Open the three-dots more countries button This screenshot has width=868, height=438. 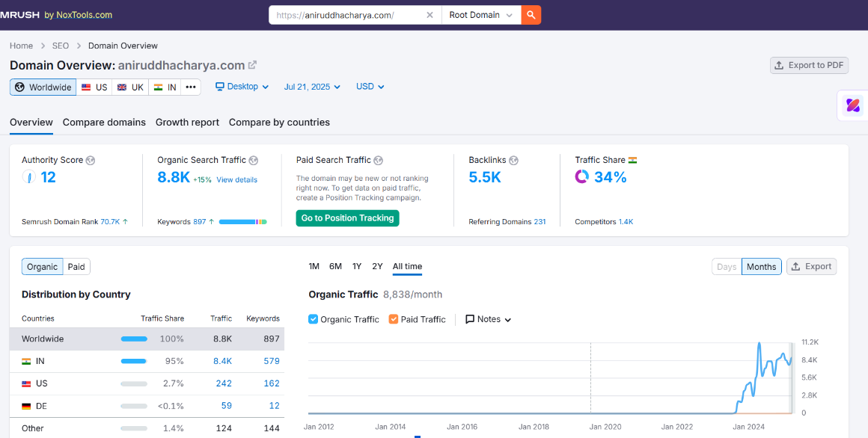tap(190, 87)
